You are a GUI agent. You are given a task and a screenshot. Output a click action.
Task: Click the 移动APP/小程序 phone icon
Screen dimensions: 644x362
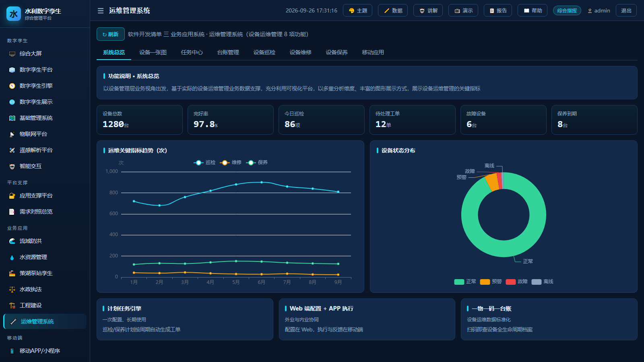coord(12,351)
